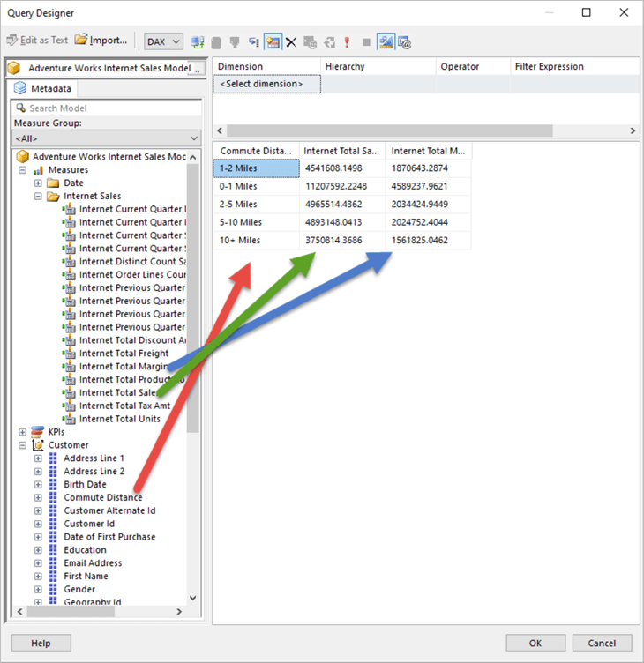Image resolution: width=644 pixels, height=663 pixels.
Task: Click the Internet Total Units measure icon
Action: coord(69,419)
